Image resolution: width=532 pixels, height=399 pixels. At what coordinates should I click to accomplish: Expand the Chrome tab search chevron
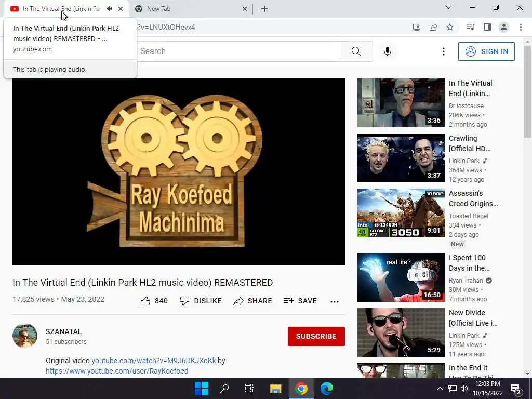coord(448,7)
